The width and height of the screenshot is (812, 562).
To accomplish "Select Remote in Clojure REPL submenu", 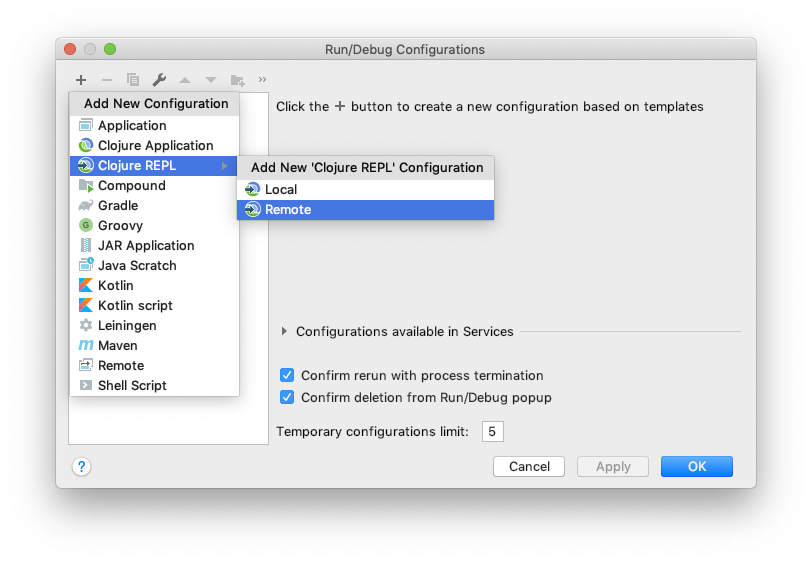I will click(366, 210).
